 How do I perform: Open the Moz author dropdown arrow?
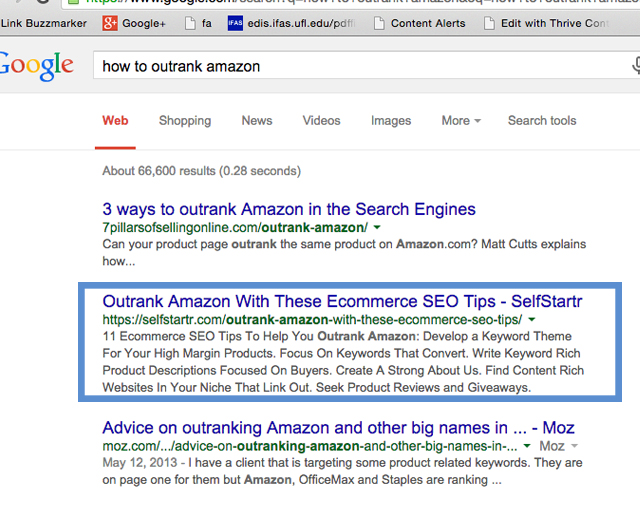point(574,446)
